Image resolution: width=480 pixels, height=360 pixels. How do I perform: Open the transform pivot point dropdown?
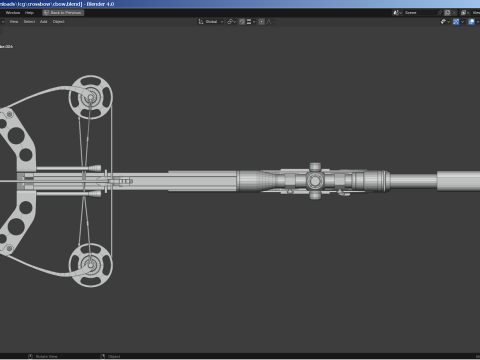tap(232, 22)
